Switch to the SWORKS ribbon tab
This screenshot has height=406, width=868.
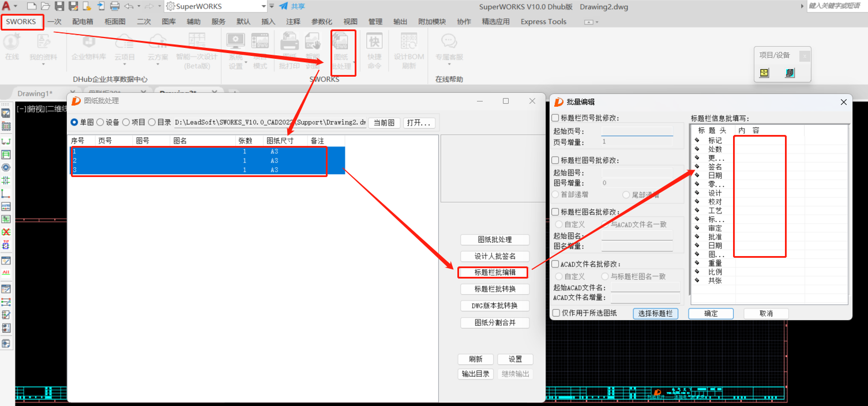[x=21, y=22]
